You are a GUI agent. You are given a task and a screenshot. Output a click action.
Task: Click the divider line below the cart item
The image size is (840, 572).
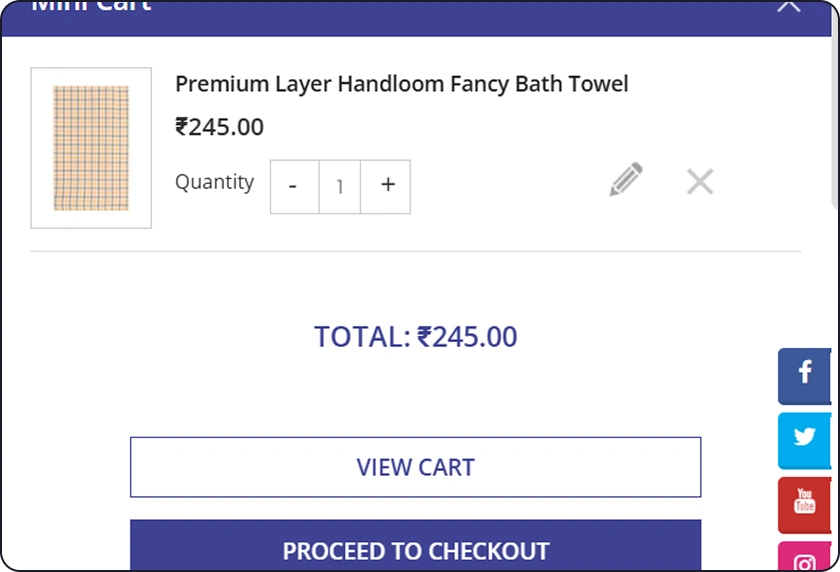[415, 251]
